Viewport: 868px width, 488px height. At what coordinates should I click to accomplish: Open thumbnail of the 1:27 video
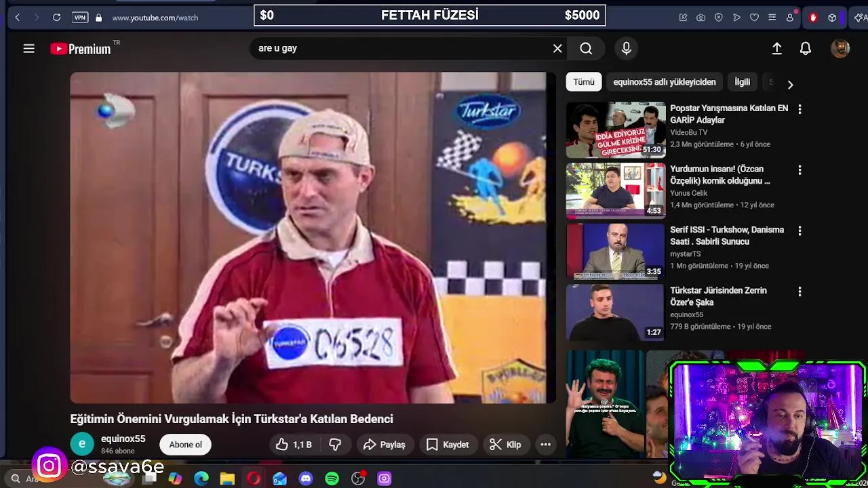coord(616,312)
